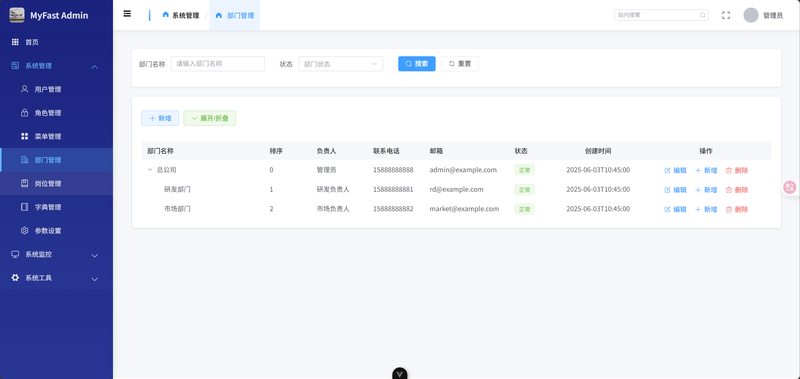Click the 菜单管理 grid icon

(24, 136)
